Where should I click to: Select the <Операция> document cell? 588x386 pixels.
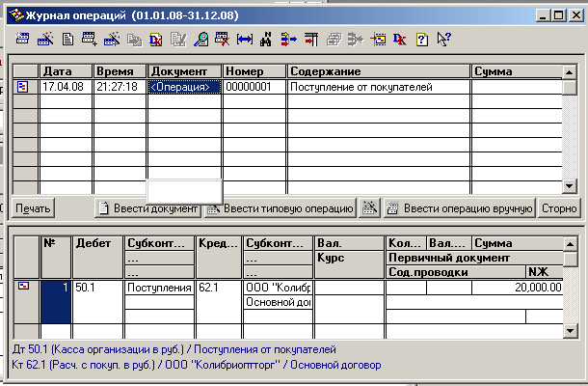coord(184,87)
